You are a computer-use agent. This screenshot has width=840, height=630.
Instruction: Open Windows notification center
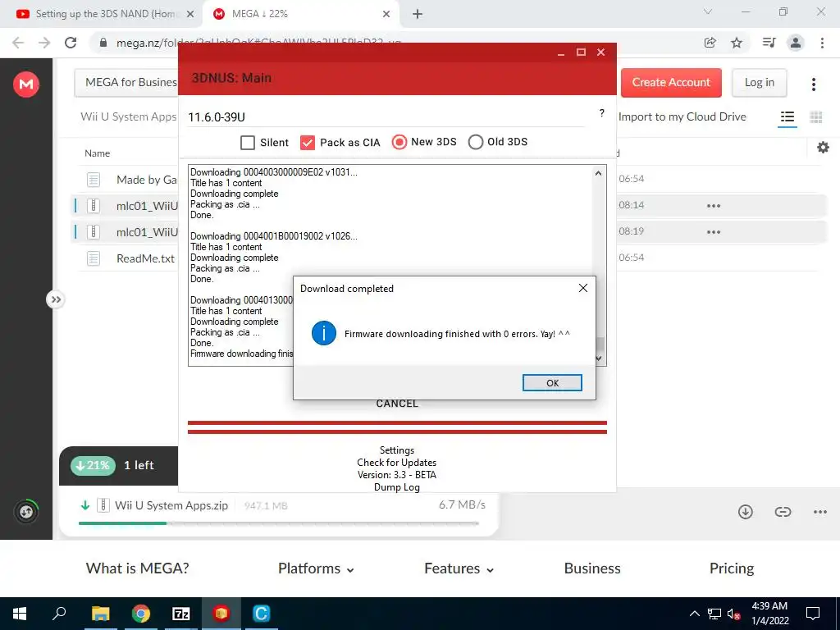tap(813, 614)
